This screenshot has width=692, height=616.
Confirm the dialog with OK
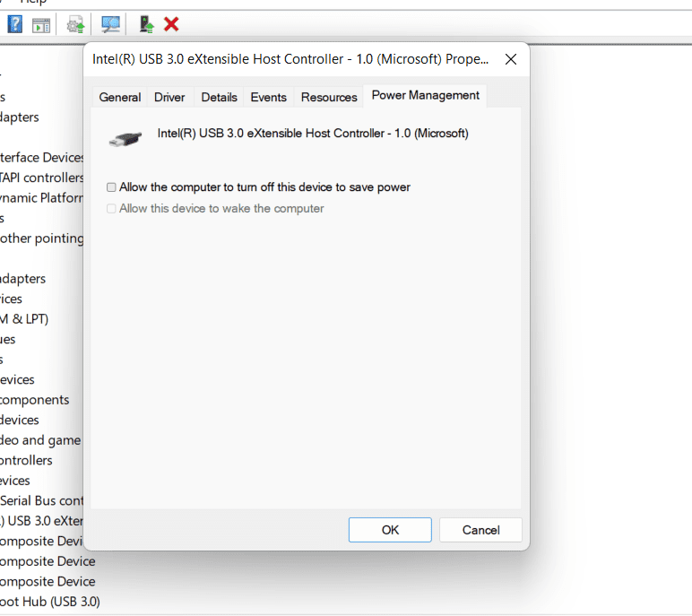[390, 530]
